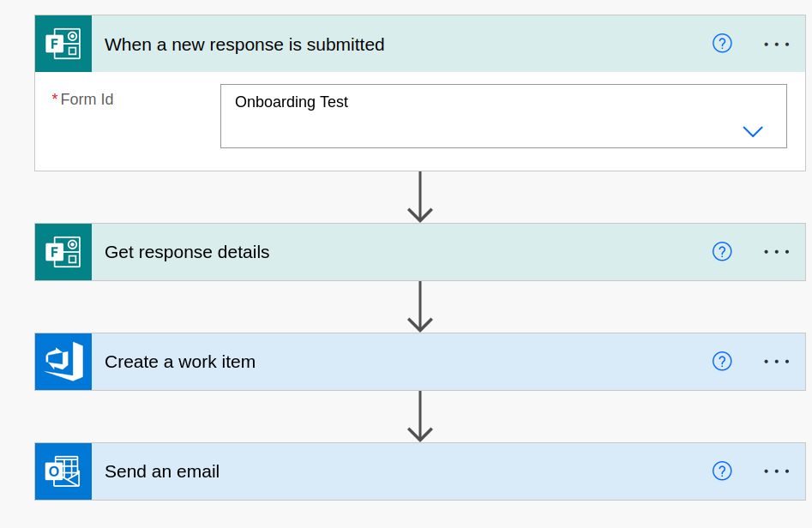Open help for Create a work item
The width and height of the screenshot is (812, 528).
pos(722,361)
